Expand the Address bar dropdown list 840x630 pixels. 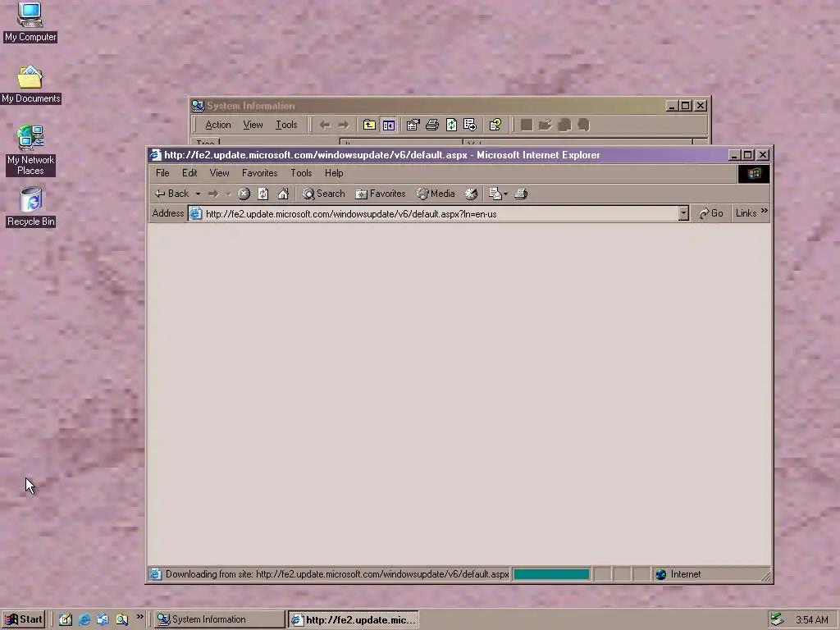pos(683,214)
